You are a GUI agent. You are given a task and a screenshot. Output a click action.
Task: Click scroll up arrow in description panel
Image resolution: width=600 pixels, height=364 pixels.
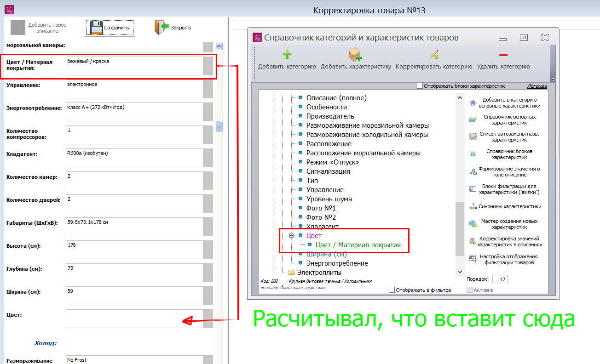click(219, 46)
